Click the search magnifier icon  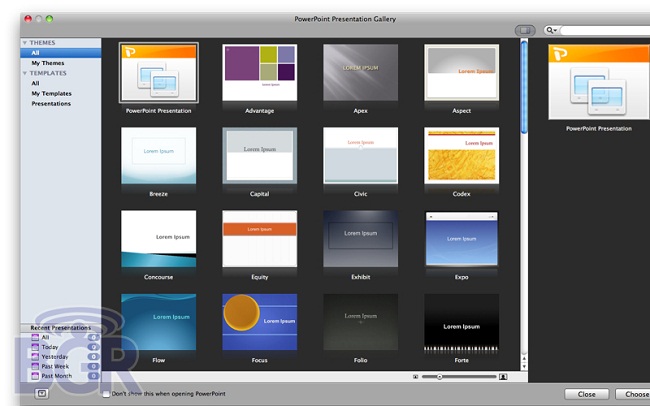click(549, 30)
